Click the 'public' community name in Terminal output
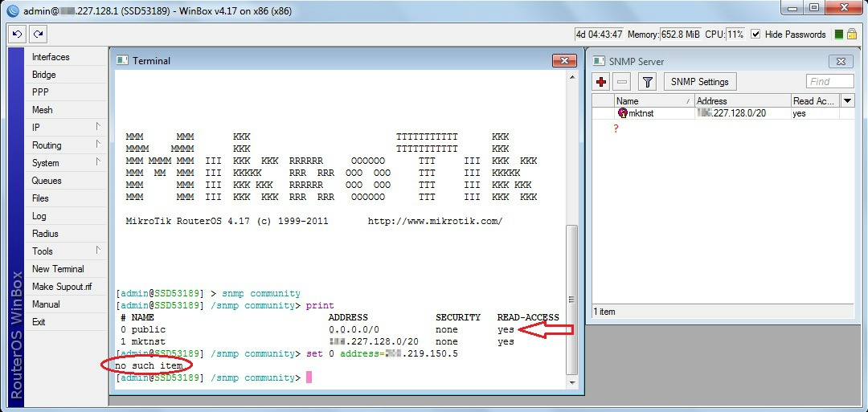The height and width of the screenshot is (412, 868). [x=149, y=329]
